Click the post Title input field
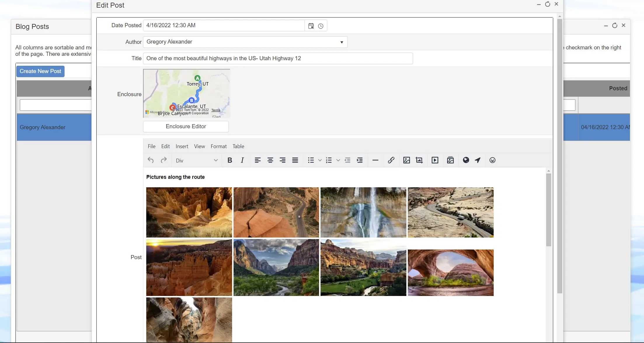 [x=278, y=58]
